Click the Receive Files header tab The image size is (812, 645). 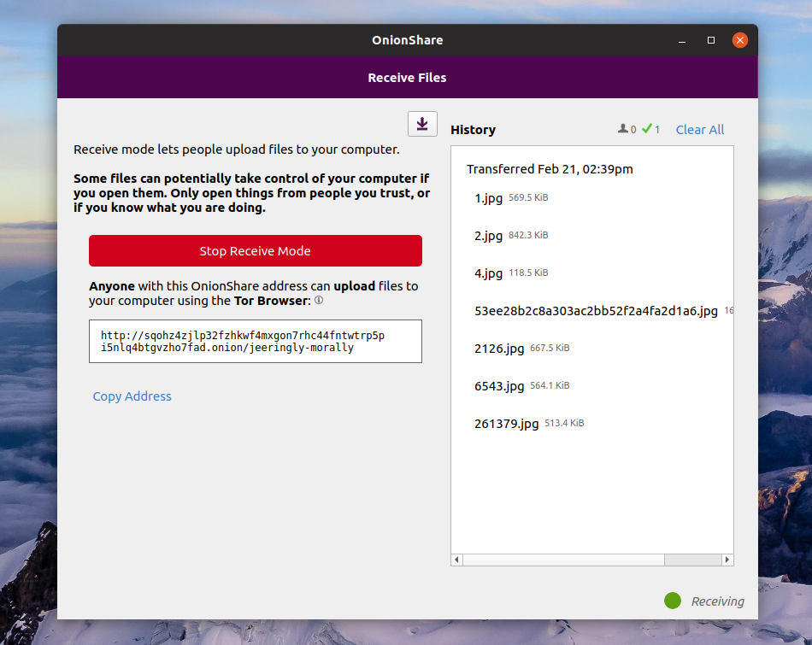click(407, 78)
